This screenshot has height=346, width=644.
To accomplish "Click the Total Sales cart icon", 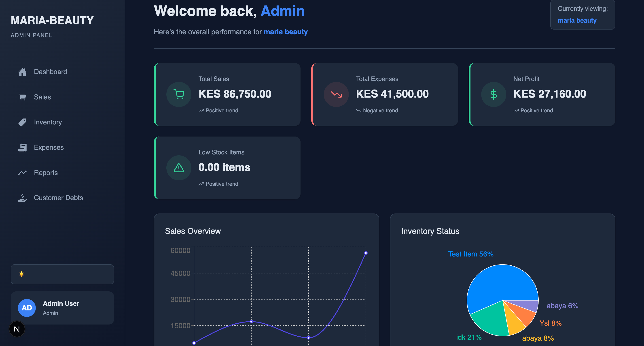I will 179,94.
